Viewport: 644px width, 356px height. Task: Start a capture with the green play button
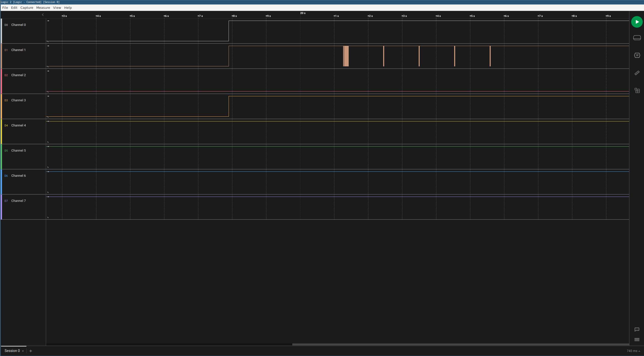click(637, 22)
